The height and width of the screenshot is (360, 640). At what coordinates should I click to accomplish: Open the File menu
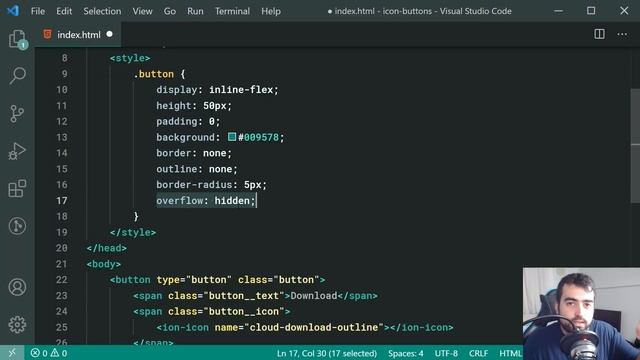click(38, 11)
